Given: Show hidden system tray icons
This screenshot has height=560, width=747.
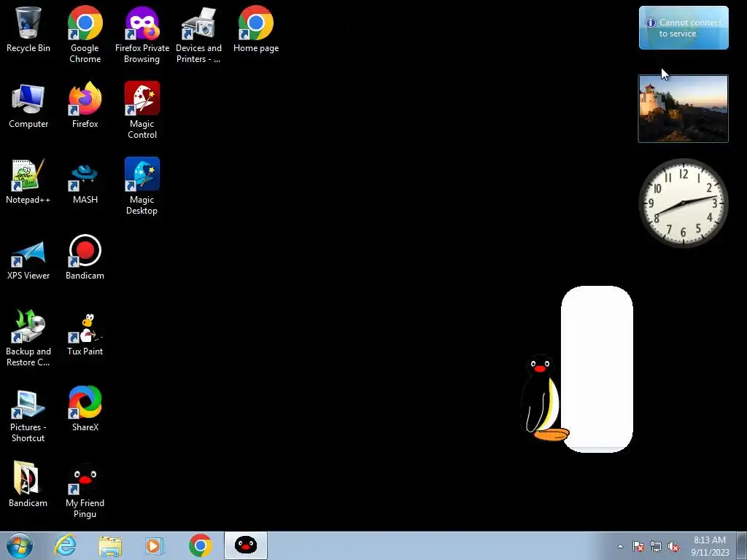Looking at the screenshot, I should click(620, 546).
